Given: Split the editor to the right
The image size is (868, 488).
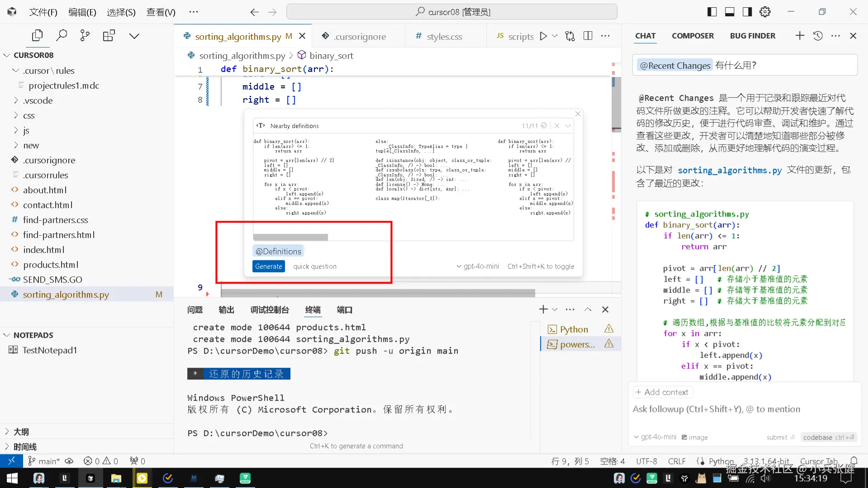Looking at the screenshot, I should (x=588, y=36).
